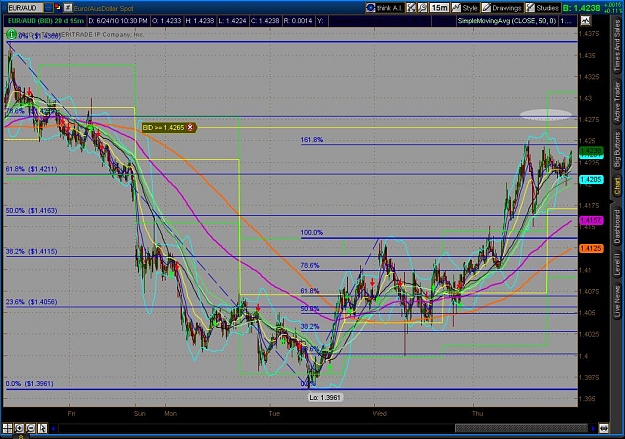Click the Tue label on time axis
Viewport: 625px width, 439px height.
274,413
